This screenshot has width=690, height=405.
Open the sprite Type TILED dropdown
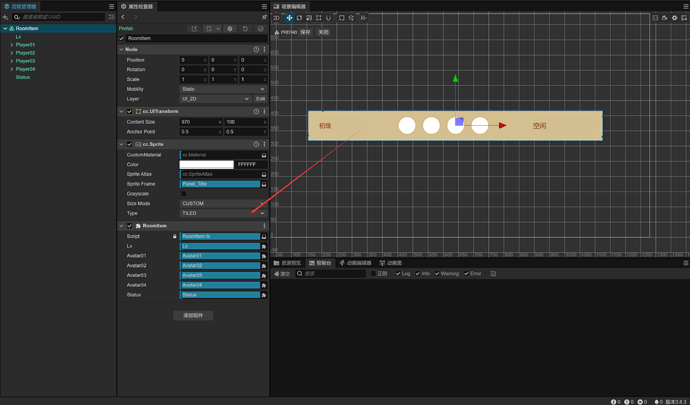223,213
